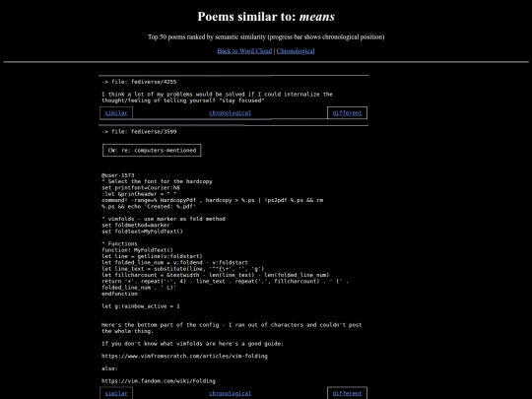Click the text '-> file: fediverse/3599'
Viewport: 532px width, 399px height.
(139, 132)
